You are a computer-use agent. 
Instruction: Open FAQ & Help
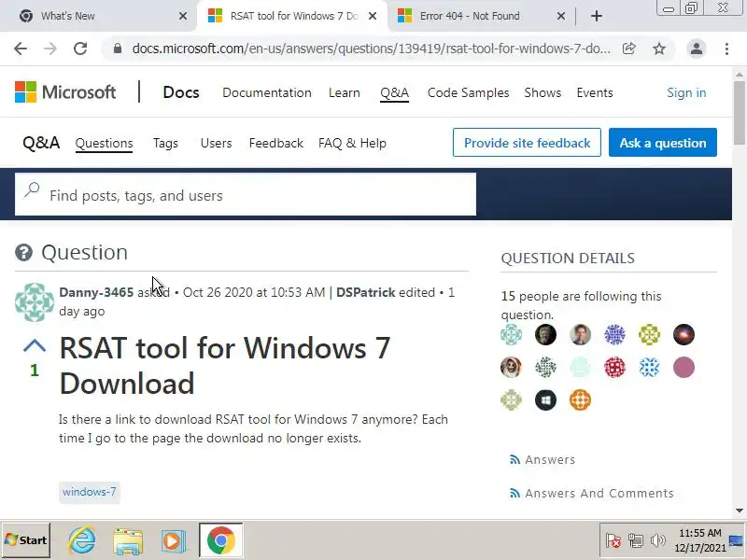point(352,144)
